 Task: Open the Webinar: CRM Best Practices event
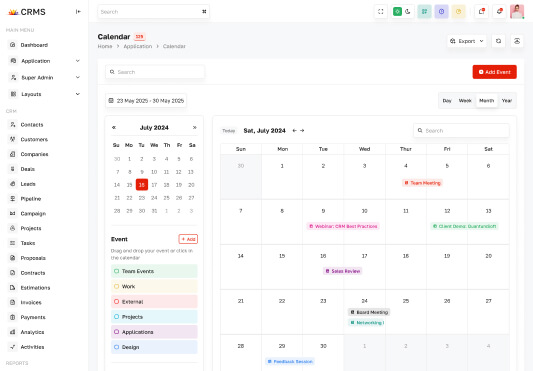[x=343, y=226]
